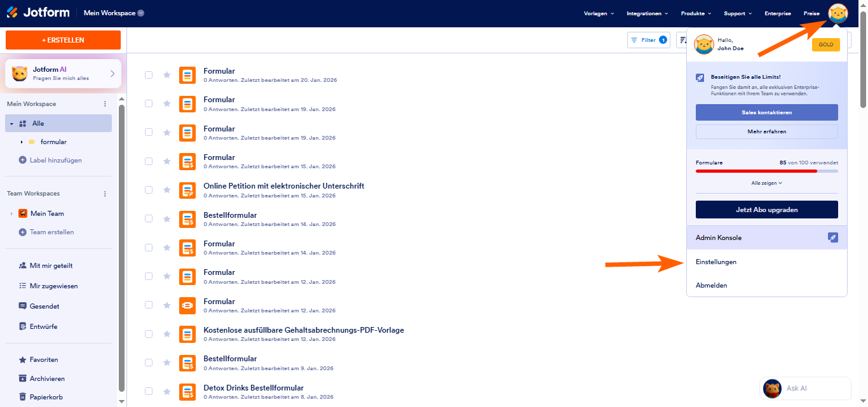Open Mein Workspace three-dot options menu

[105, 104]
